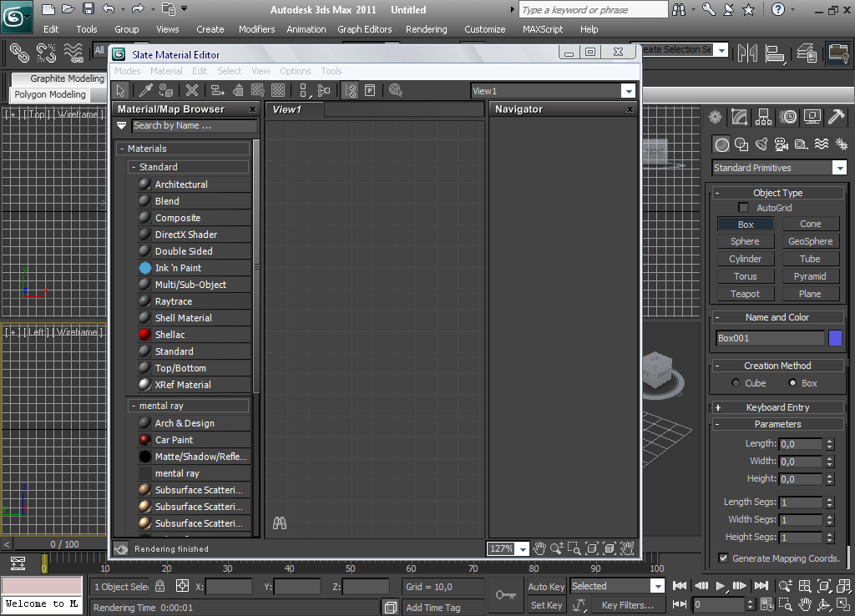The height and width of the screenshot is (616, 855).
Task: Toggle Parameter Editor icon in Slate toolbar
Action: coord(370,90)
